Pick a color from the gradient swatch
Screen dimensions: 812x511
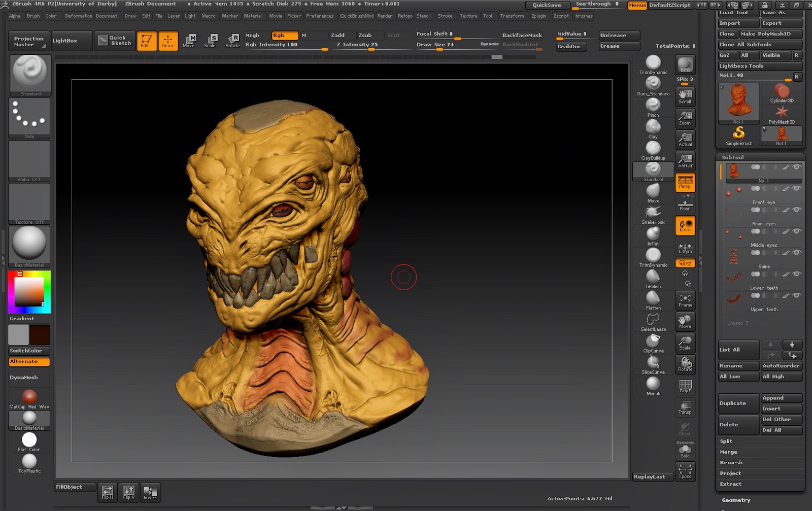click(x=28, y=292)
